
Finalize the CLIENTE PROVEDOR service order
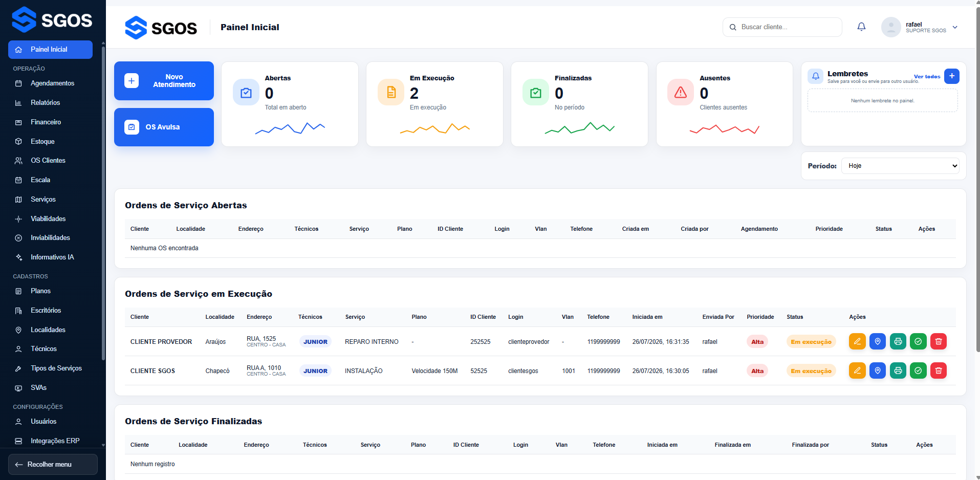[918, 341]
